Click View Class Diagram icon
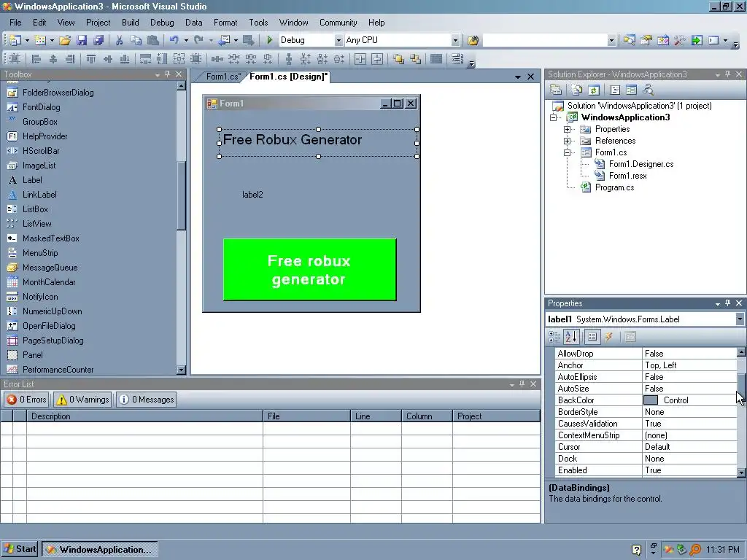 coord(648,90)
